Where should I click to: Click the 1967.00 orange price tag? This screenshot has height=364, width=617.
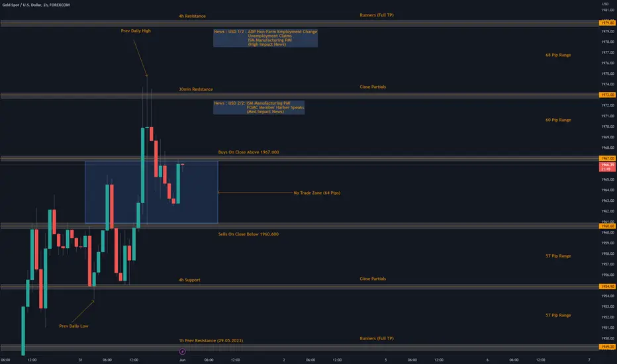point(608,158)
